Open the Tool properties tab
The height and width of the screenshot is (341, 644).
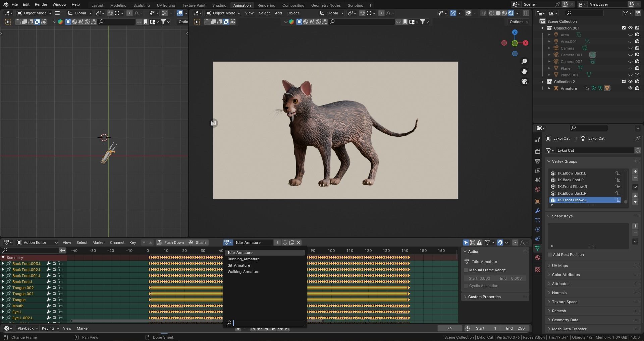pyautogui.click(x=538, y=140)
